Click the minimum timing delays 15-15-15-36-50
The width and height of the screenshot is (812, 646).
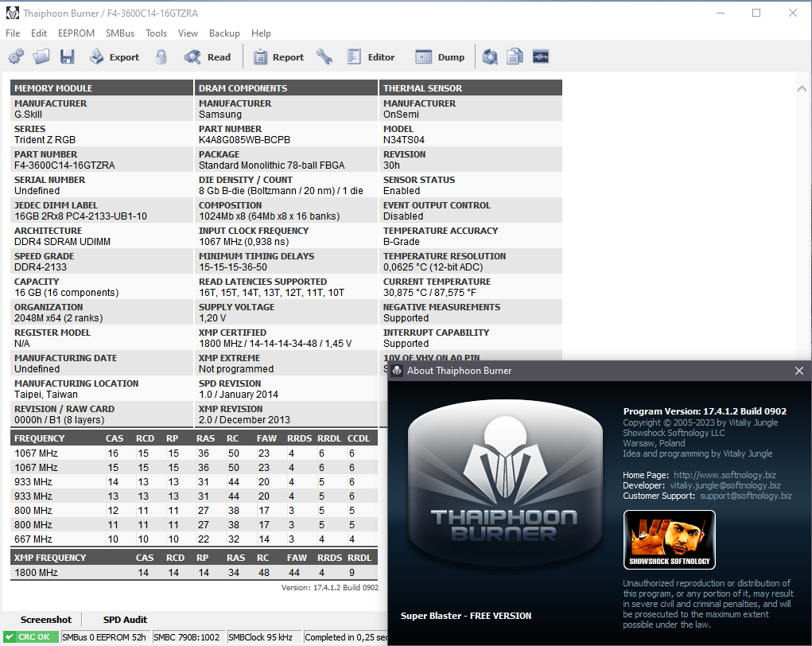(x=233, y=267)
